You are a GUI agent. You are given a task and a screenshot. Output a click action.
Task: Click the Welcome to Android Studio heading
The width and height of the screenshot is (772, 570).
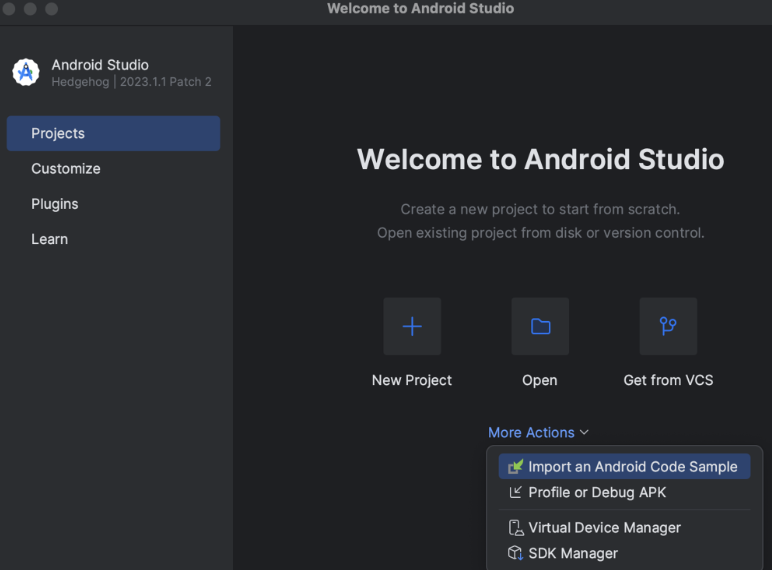[541, 159]
